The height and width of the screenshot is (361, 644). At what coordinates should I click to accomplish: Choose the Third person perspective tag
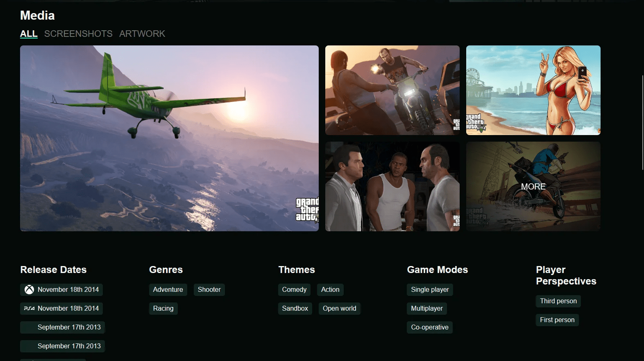[x=558, y=301]
